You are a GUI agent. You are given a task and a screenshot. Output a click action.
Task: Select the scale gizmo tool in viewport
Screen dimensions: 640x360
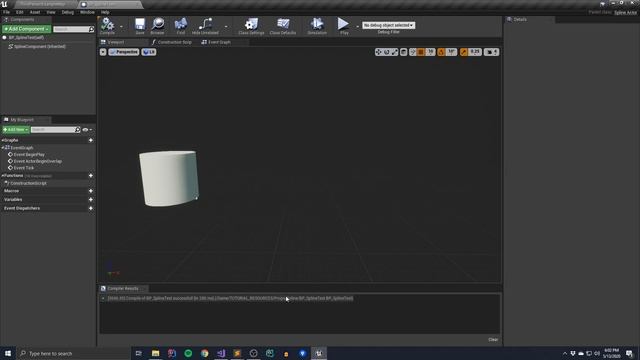click(394, 52)
